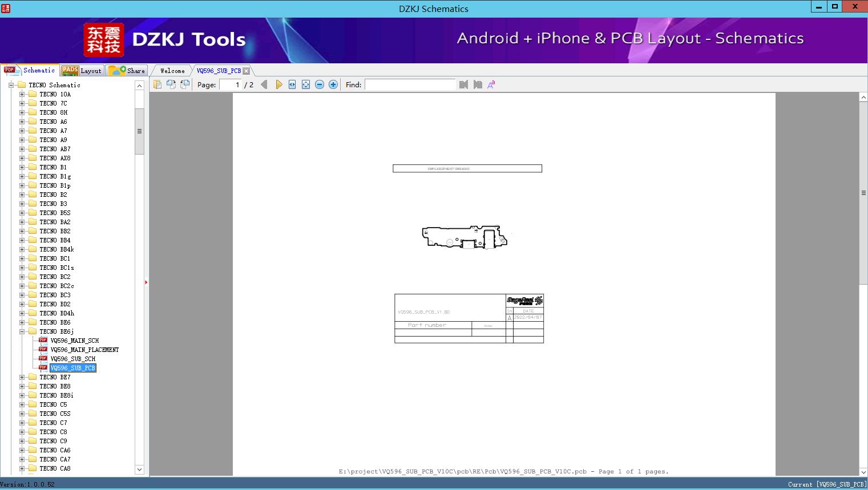Go to the previous page arrow
Image resolution: width=868 pixels, height=490 pixels.
(x=264, y=84)
